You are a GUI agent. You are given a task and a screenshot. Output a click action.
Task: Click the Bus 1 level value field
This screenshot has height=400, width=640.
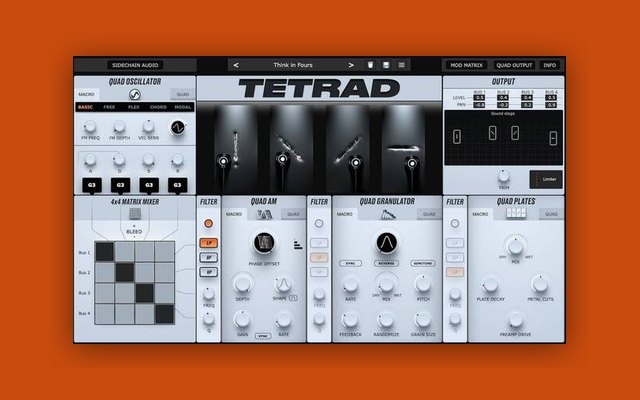pos(479,98)
